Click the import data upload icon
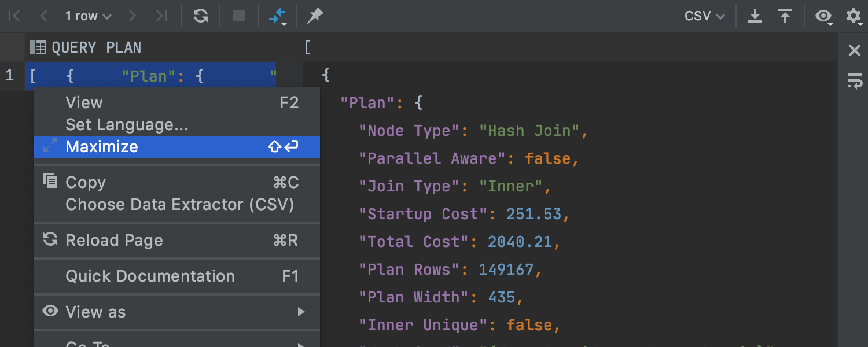 [x=785, y=16]
